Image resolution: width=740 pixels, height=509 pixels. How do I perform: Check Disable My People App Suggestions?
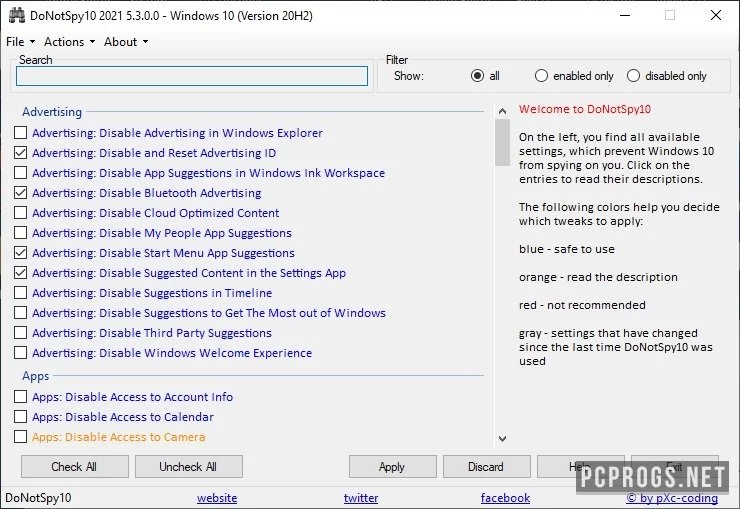20,233
